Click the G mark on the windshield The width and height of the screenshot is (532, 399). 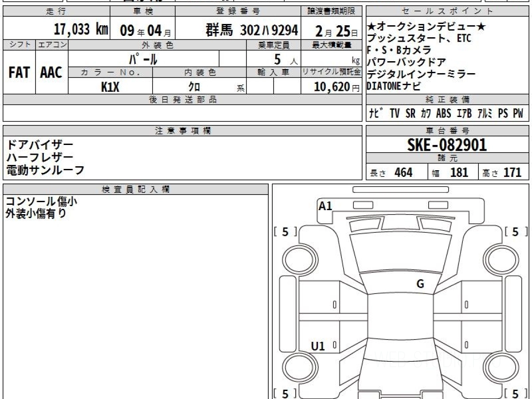(x=420, y=284)
